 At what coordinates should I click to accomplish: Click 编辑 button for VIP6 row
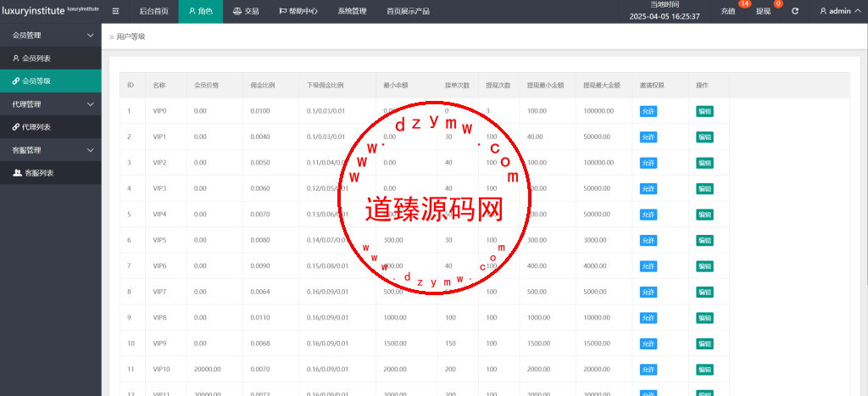pyautogui.click(x=704, y=266)
